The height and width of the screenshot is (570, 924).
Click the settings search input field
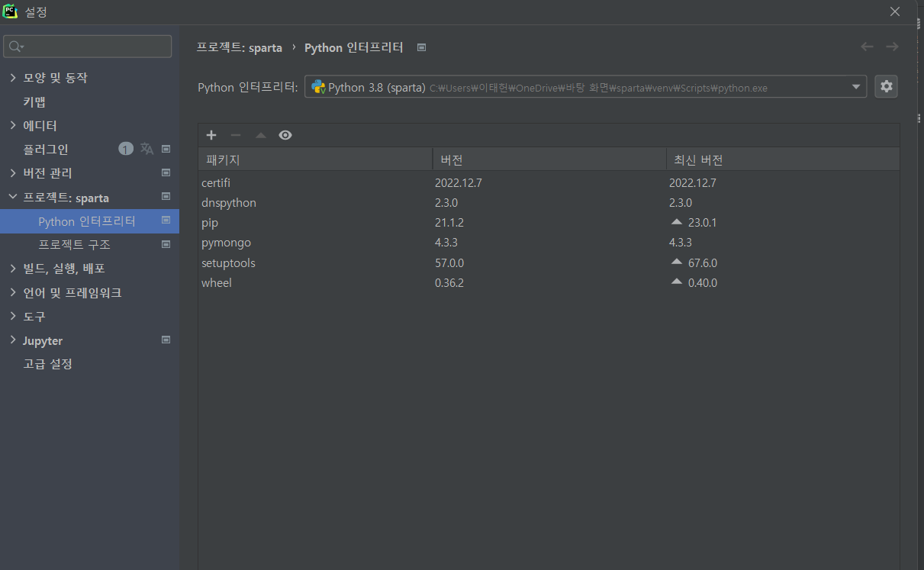[89, 47]
